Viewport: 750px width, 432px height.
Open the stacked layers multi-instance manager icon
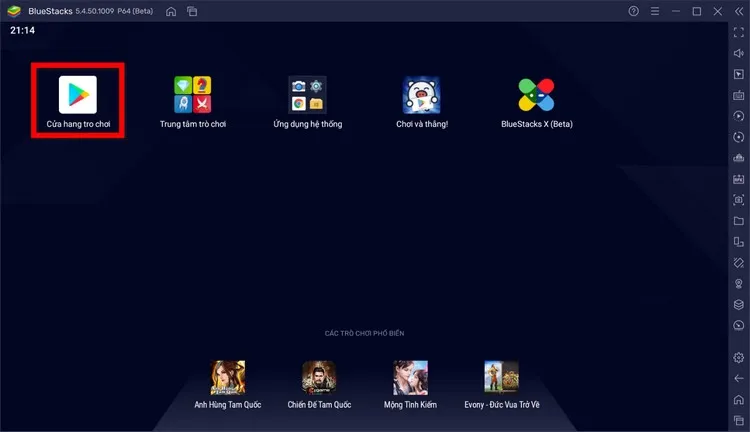coord(739,305)
